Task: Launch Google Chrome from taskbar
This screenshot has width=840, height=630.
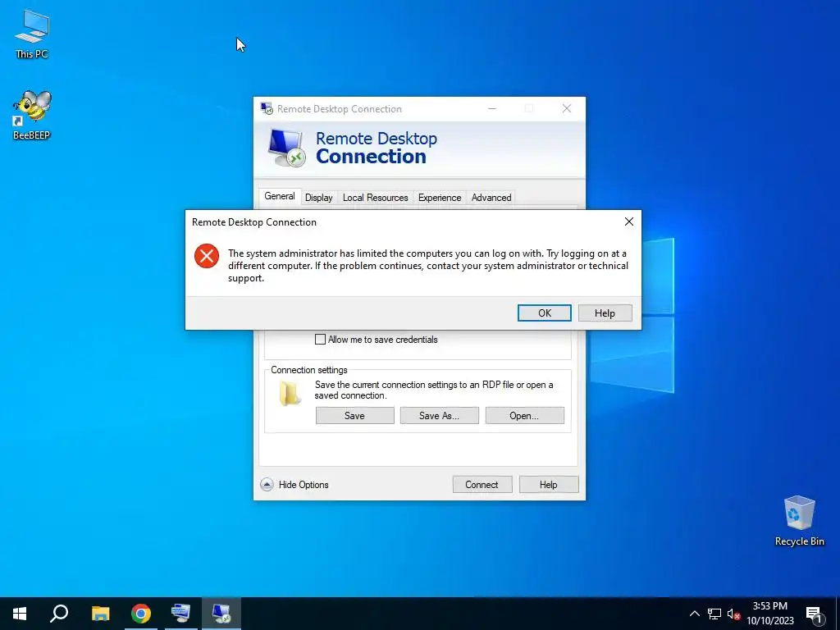Action: 141,614
